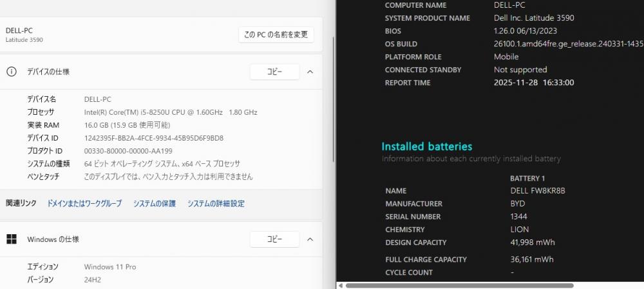Click the left arrow of horizontal scrollbar
The height and width of the screenshot is (289, 644).
tap(341, 285)
